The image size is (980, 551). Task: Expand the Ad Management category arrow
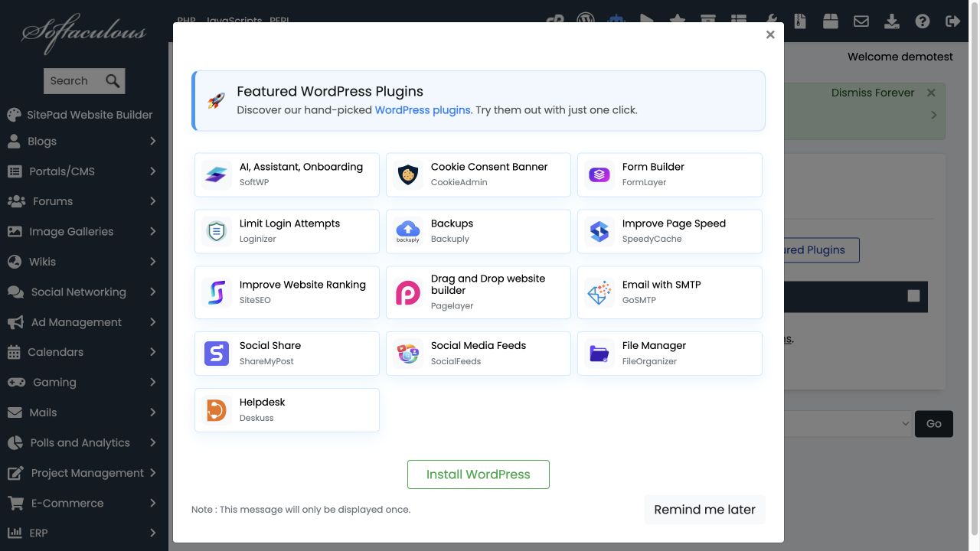[x=153, y=322]
